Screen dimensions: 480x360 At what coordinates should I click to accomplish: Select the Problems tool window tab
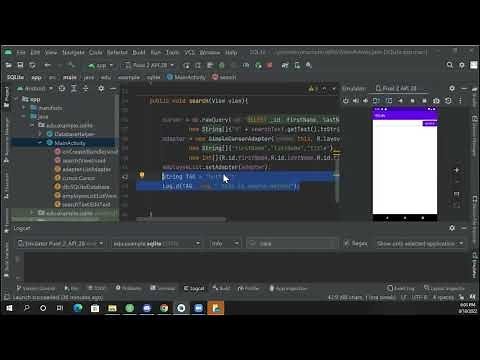click(128, 288)
